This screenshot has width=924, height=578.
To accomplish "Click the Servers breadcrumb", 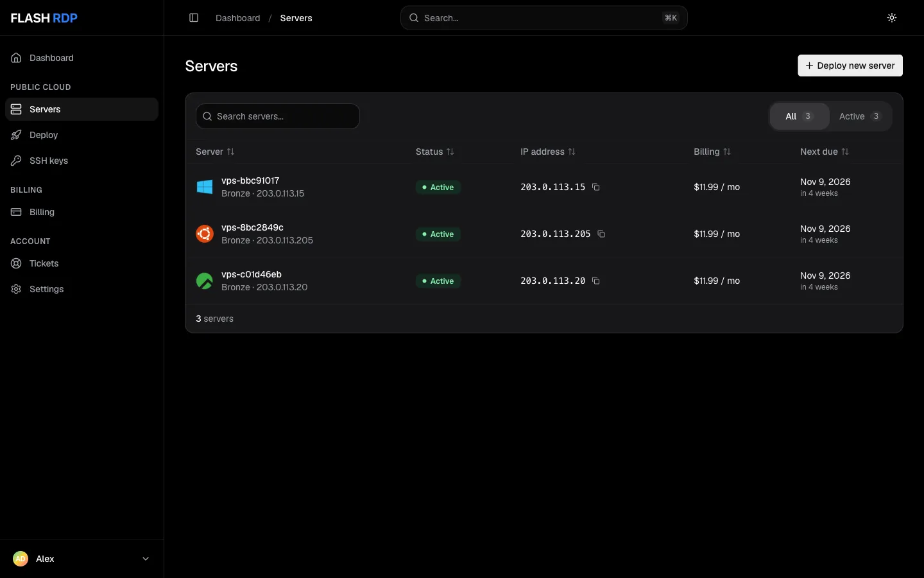I will click(x=296, y=18).
